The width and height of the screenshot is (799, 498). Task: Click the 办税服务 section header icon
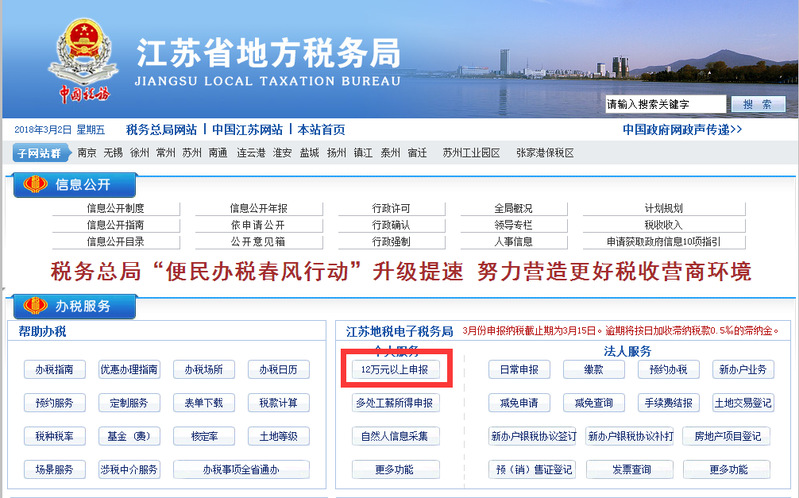point(35,306)
